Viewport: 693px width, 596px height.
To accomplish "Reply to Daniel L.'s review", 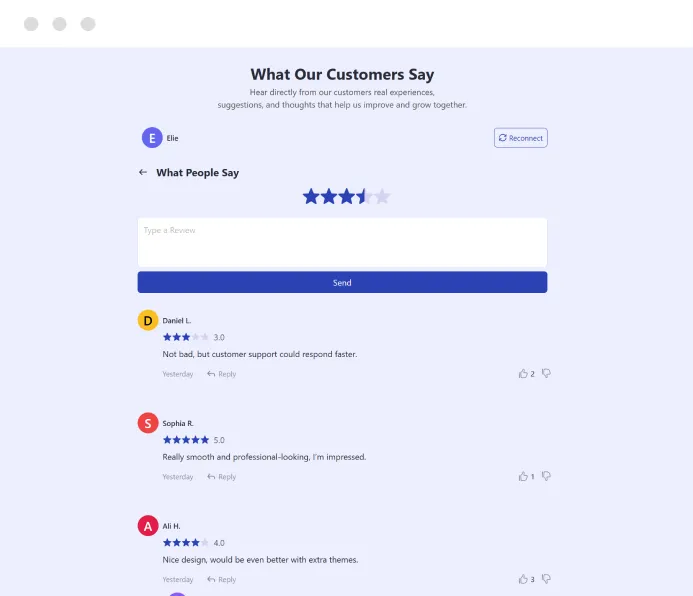I will 222,374.
